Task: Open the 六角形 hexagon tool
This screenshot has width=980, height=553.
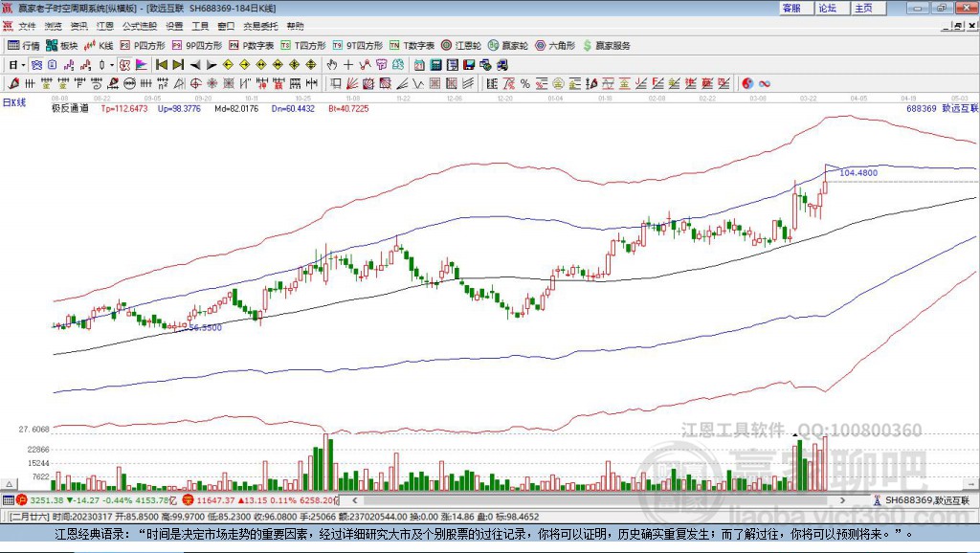Action: (x=555, y=46)
